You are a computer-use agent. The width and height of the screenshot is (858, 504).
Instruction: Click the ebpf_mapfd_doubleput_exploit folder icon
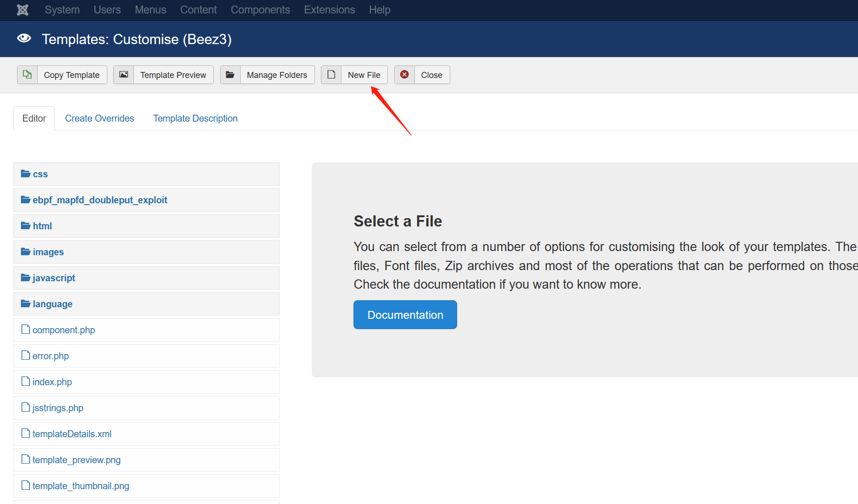coord(26,200)
